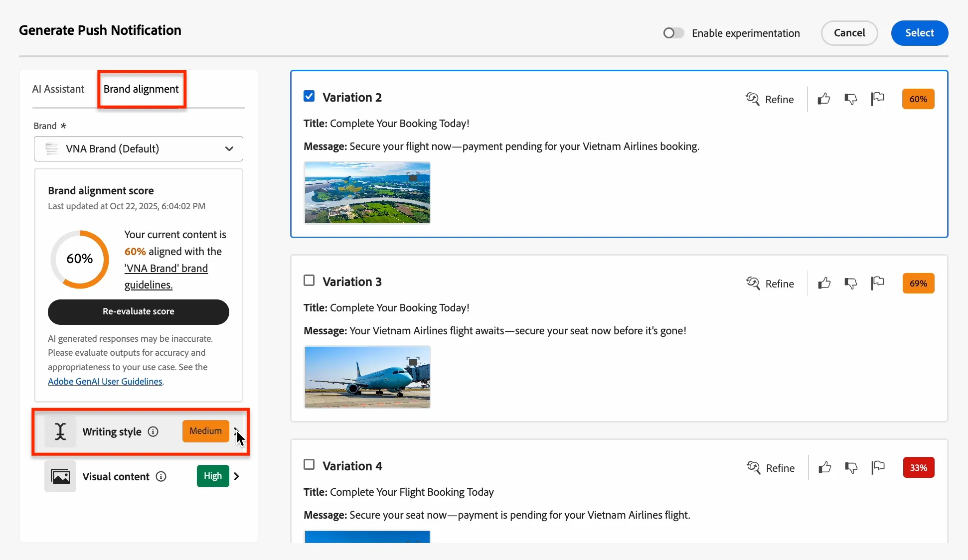Click the Cancel button
Image resolution: width=968 pixels, height=560 pixels.
point(849,33)
